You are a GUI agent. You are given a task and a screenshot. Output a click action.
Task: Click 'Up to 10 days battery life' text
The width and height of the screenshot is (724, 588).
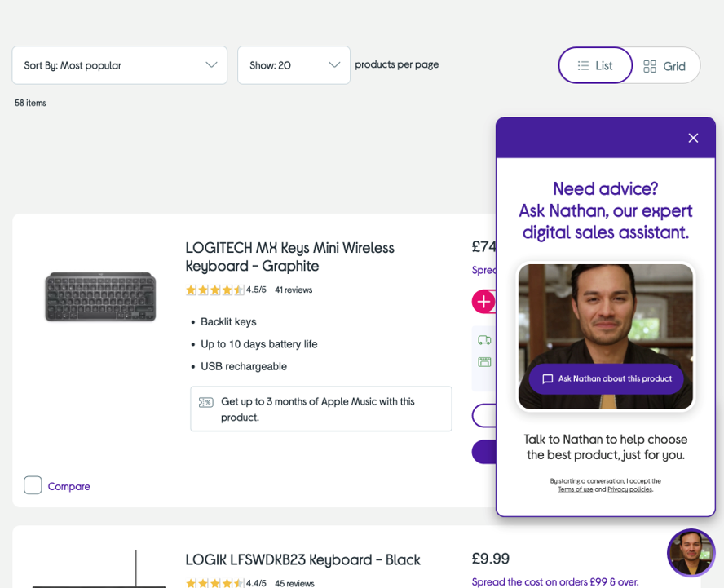click(x=259, y=344)
